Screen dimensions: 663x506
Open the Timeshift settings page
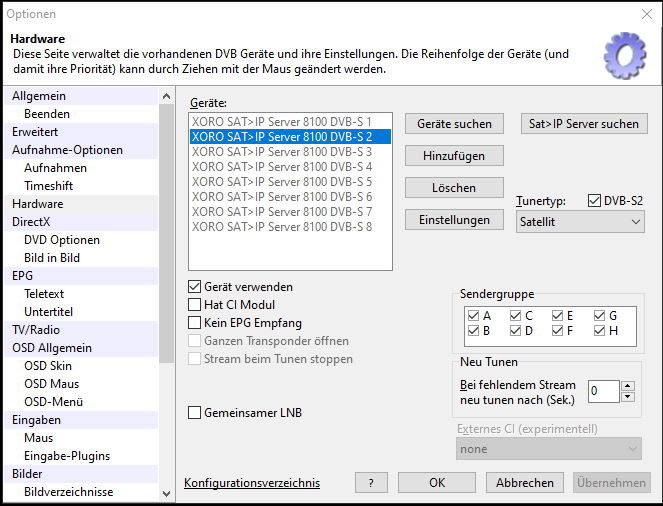(48, 186)
